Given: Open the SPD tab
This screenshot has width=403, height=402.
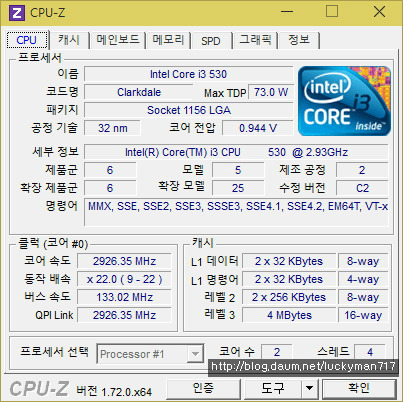Looking at the screenshot, I should [211, 41].
